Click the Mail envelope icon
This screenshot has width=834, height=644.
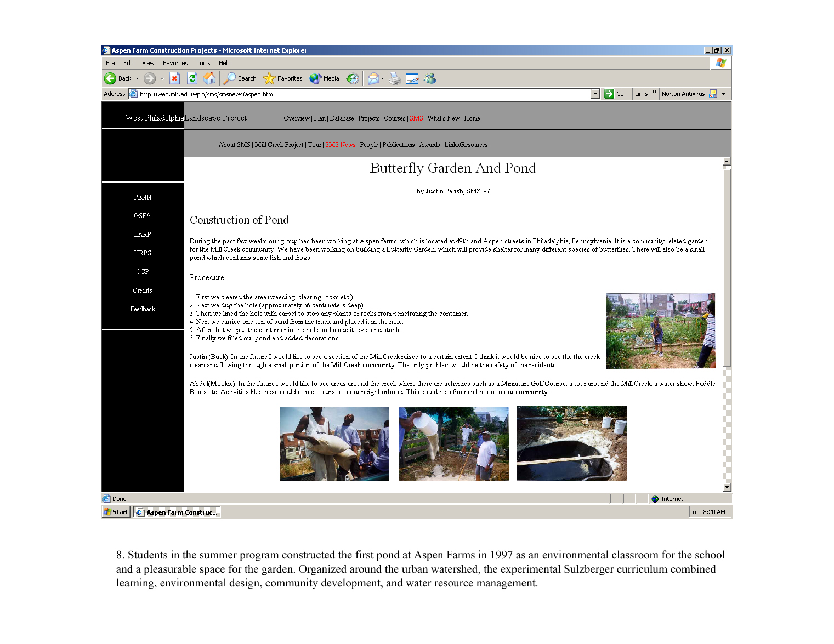click(373, 78)
